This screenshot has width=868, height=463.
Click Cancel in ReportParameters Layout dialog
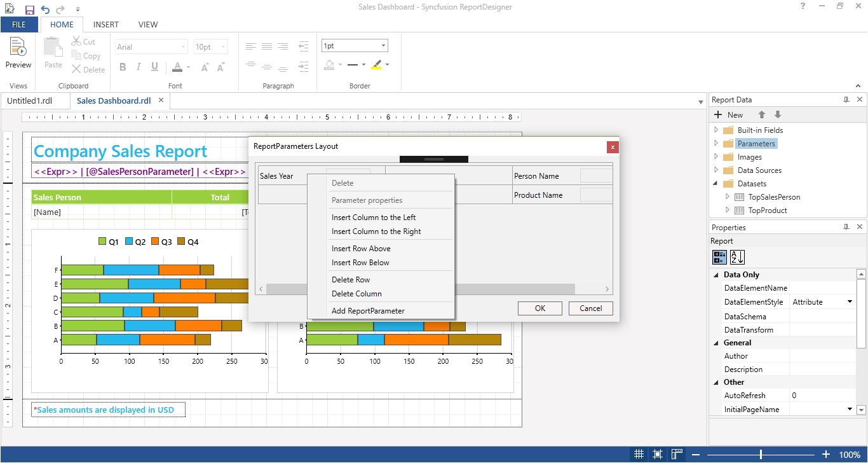(590, 308)
